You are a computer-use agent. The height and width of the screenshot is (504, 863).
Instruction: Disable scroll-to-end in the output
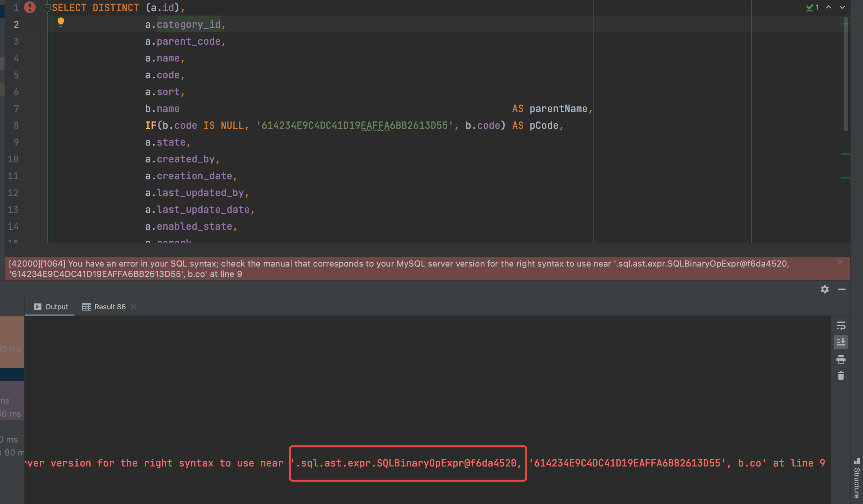[x=841, y=342]
